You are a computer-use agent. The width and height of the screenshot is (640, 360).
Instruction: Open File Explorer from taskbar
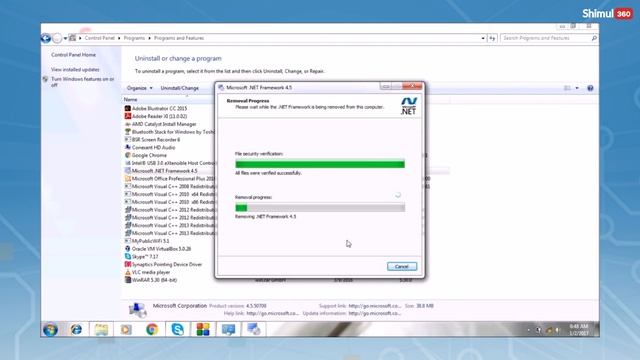point(101,329)
